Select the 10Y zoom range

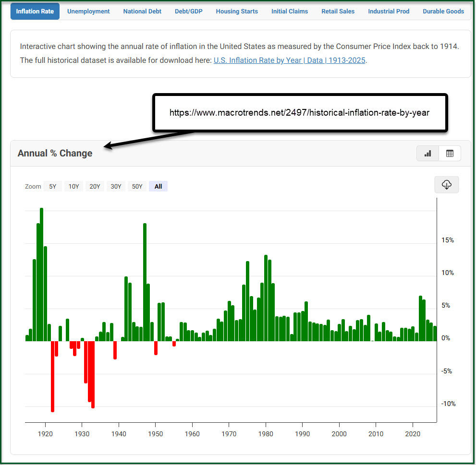(x=73, y=187)
